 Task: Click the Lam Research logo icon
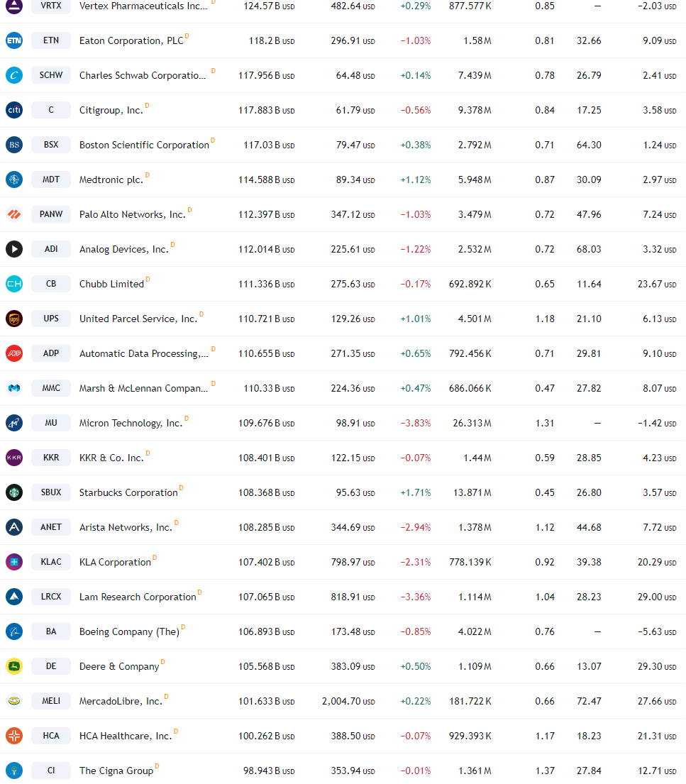(x=14, y=597)
